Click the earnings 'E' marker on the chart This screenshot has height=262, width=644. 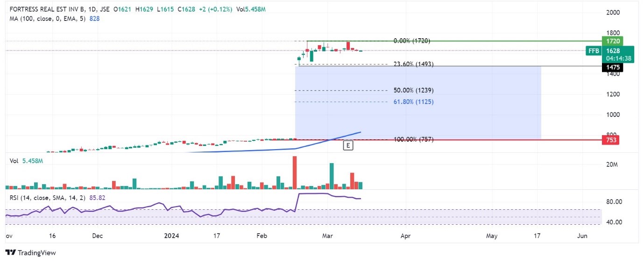(348, 145)
